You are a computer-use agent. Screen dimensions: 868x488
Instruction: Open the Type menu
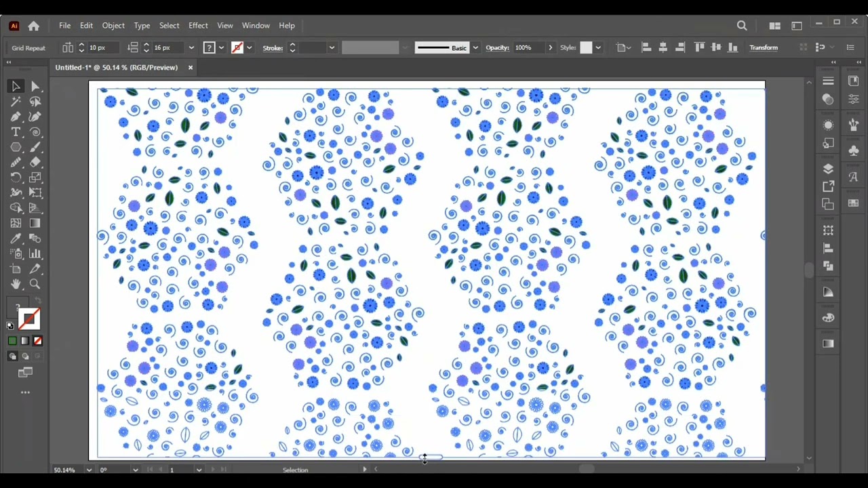pyautogui.click(x=142, y=26)
